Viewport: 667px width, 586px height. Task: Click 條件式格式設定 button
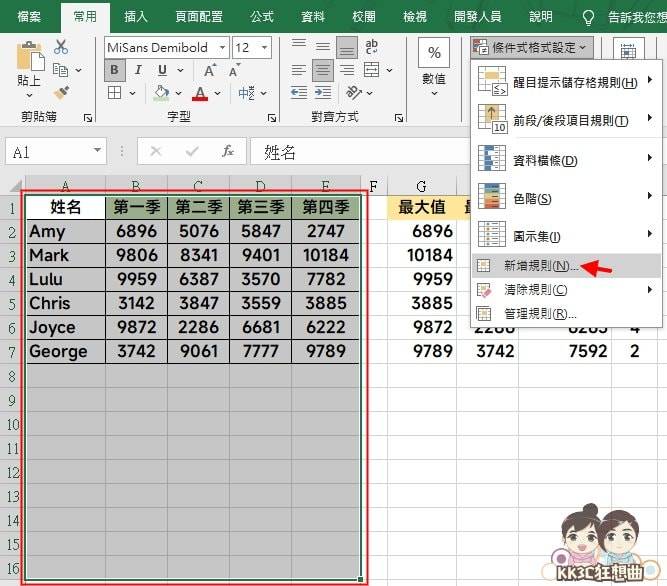532,48
